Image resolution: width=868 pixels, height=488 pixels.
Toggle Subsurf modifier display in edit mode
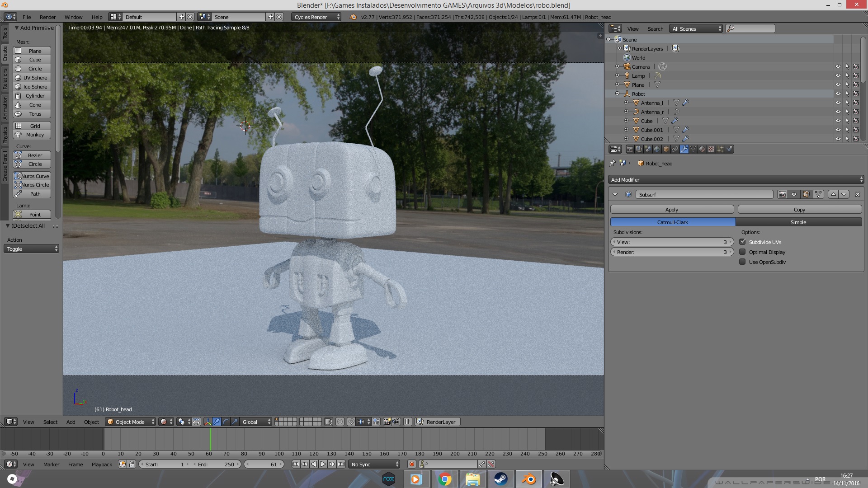click(x=806, y=194)
